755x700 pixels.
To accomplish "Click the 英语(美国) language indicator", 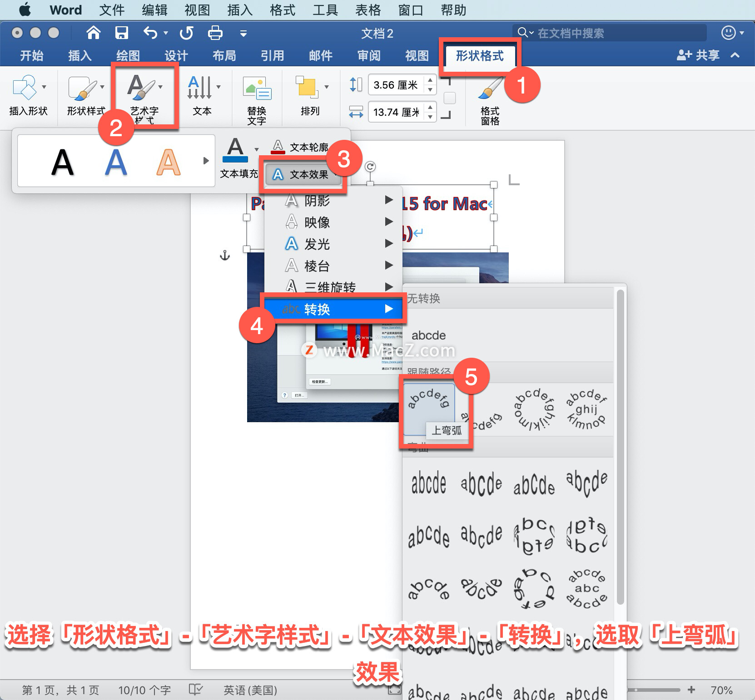I will pyautogui.click(x=250, y=690).
